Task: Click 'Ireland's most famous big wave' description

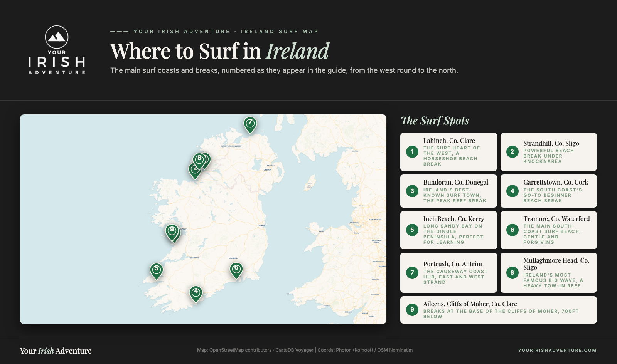Action: (553, 280)
